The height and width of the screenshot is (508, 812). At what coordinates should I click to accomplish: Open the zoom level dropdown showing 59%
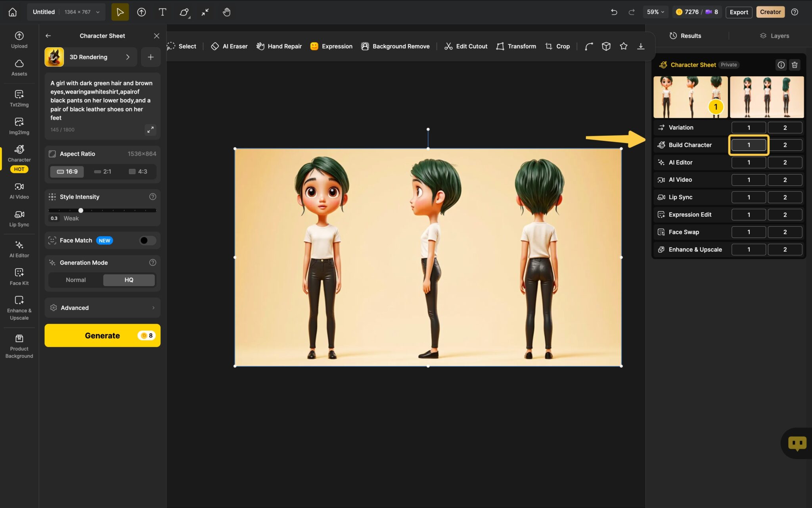[655, 12]
